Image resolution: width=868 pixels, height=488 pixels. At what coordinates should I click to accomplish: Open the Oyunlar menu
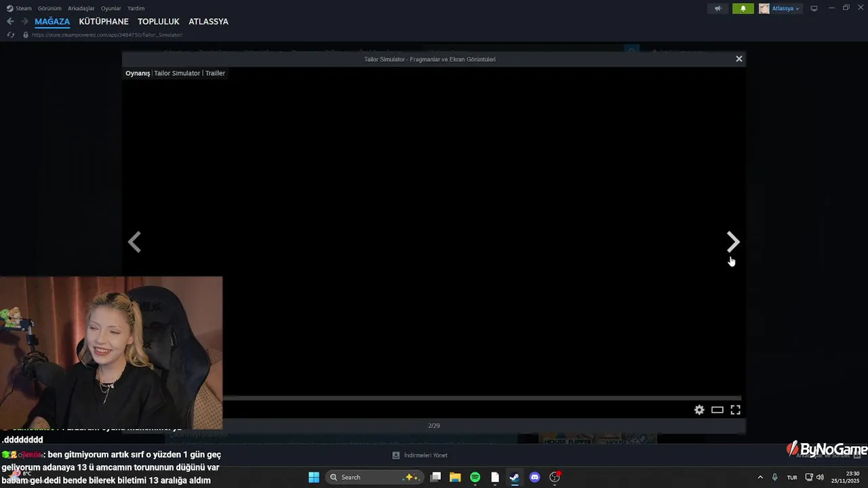(111, 8)
